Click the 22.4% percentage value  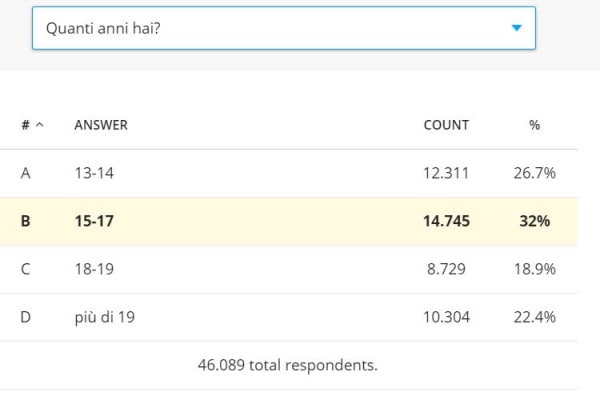pos(534,317)
